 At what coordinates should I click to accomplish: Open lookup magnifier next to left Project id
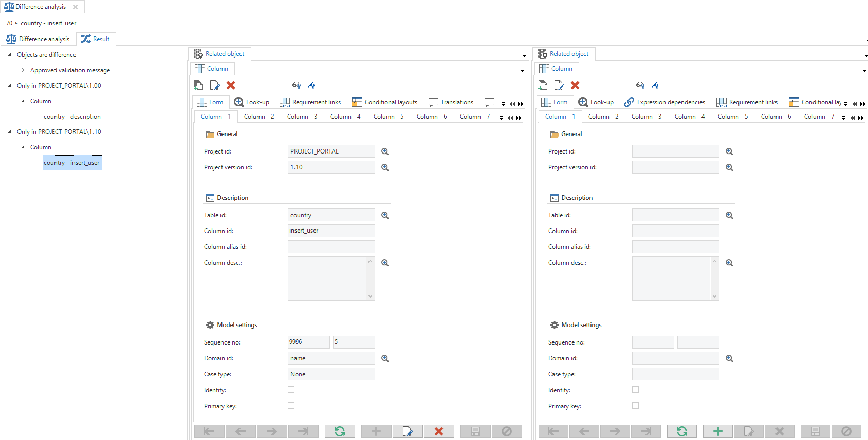pyautogui.click(x=385, y=151)
